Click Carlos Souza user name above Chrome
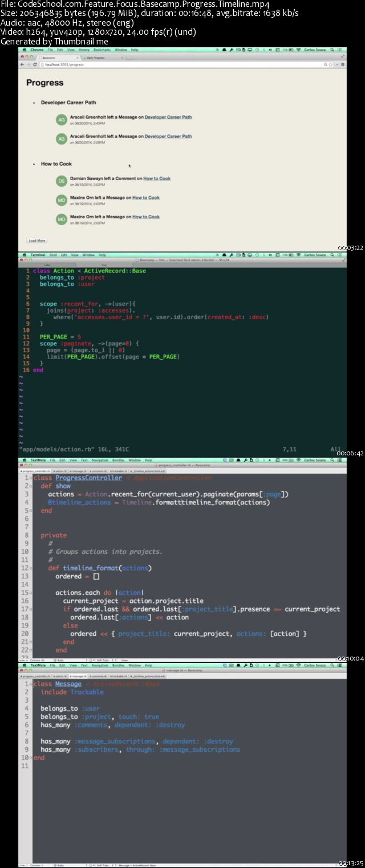365x868 pixels. pos(315,50)
